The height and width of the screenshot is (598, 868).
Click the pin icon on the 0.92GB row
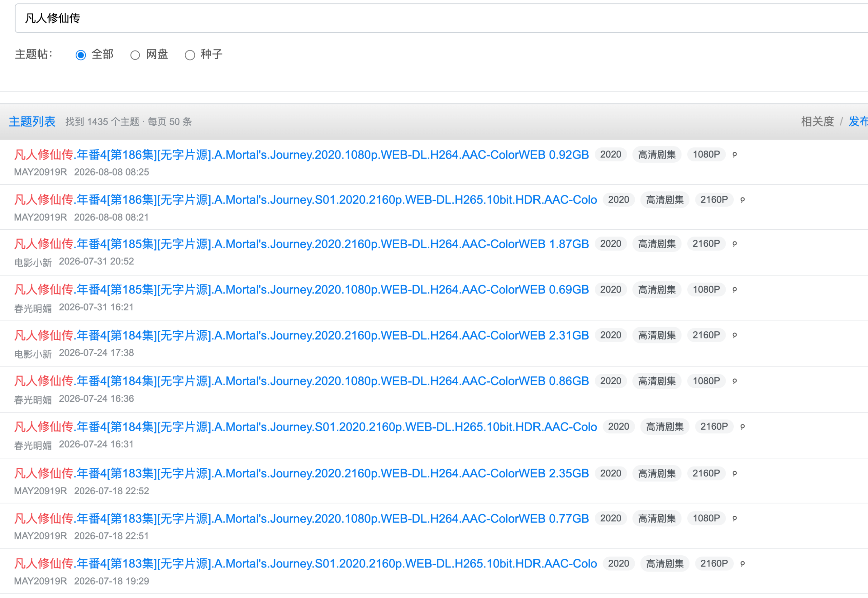pyautogui.click(x=734, y=154)
